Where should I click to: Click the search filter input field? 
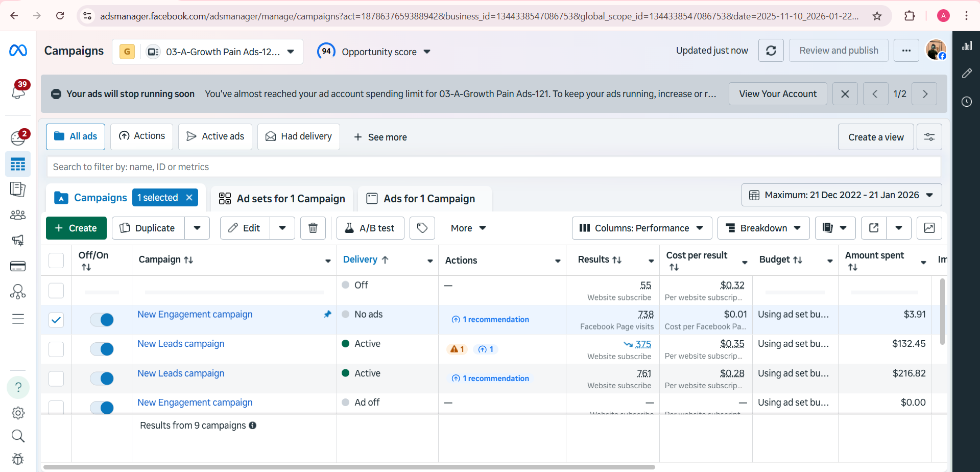(493, 167)
